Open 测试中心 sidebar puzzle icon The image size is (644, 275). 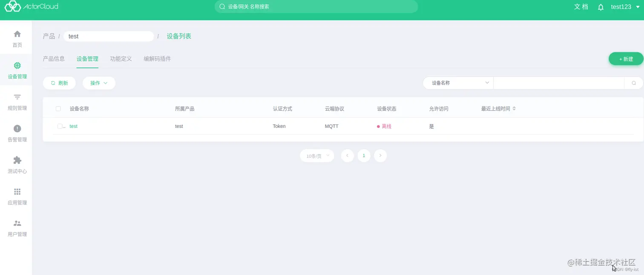point(17,160)
